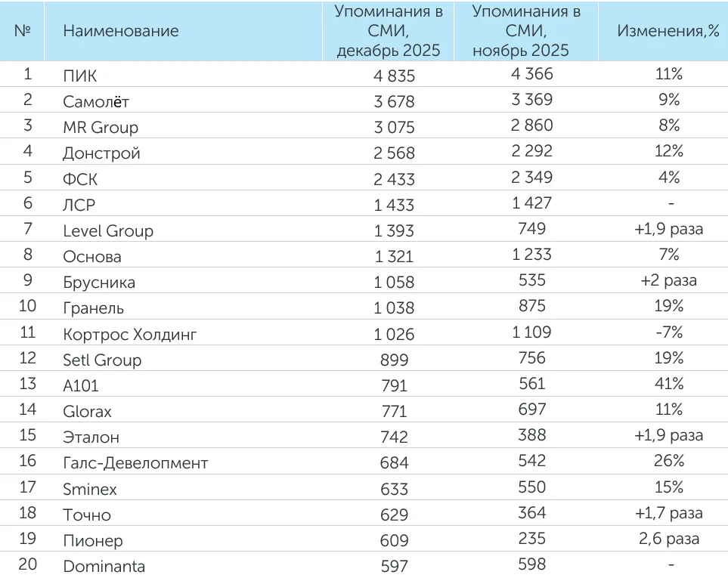Click the Самолёт row name
The image size is (728, 581).
tap(96, 101)
